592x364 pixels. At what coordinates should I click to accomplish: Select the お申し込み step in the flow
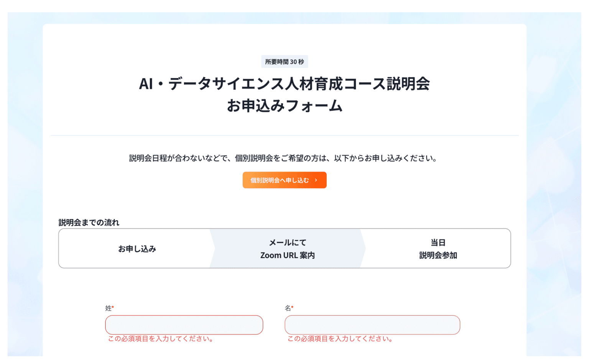coord(137,249)
